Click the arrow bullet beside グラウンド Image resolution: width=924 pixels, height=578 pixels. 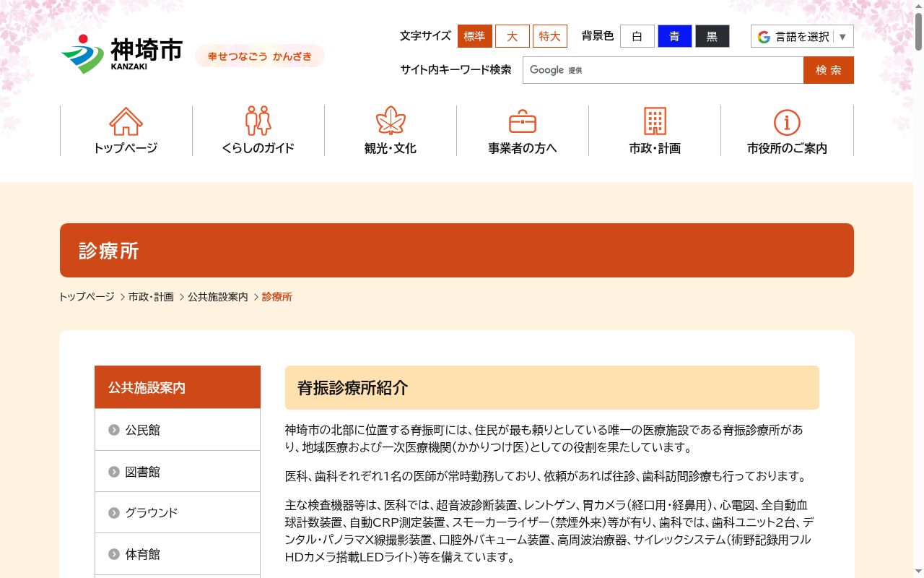click(x=114, y=513)
